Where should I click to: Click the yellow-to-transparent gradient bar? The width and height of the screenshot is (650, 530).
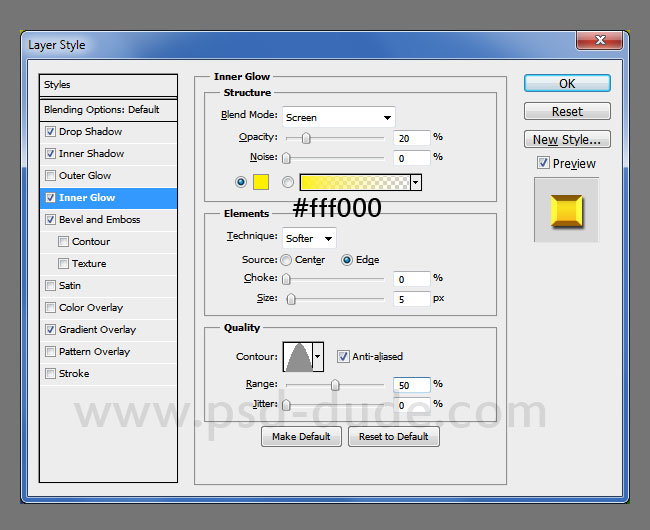(355, 182)
